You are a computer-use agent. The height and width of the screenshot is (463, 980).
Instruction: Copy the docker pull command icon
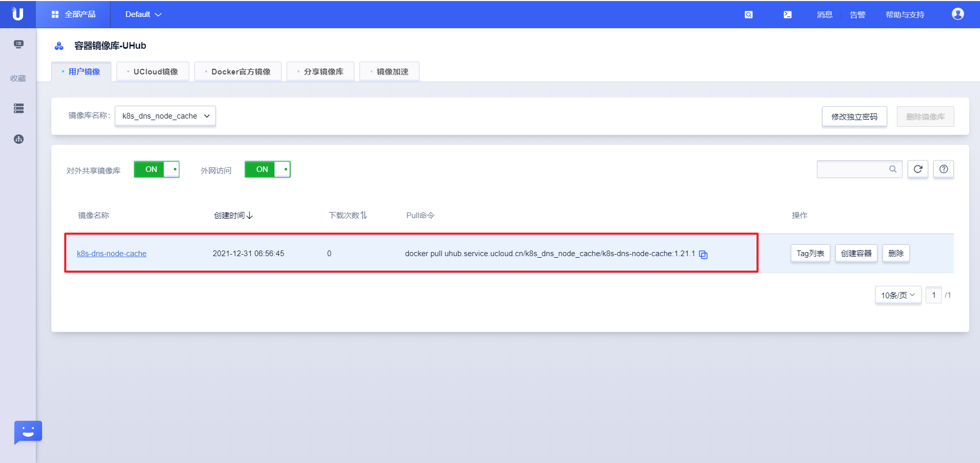click(704, 255)
